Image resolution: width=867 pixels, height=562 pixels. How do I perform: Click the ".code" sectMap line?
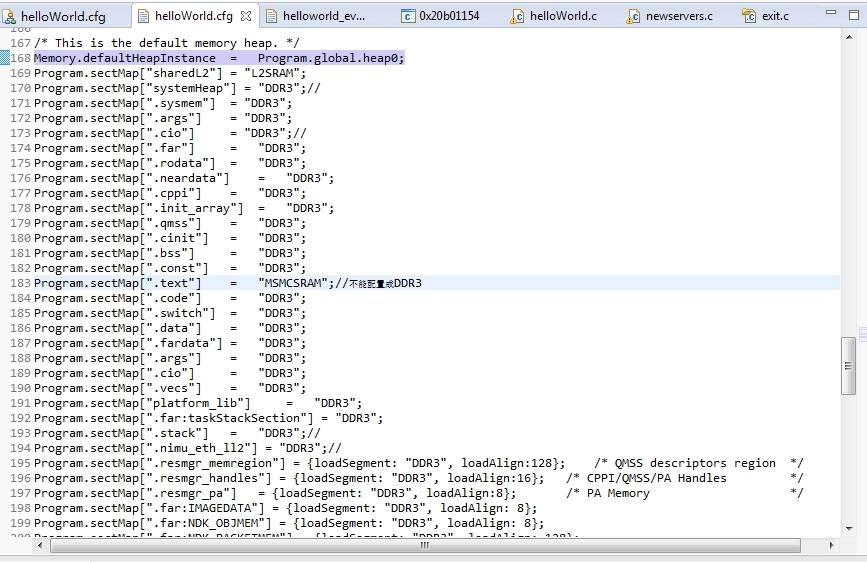pyautogui.click(x=170, y=298)
